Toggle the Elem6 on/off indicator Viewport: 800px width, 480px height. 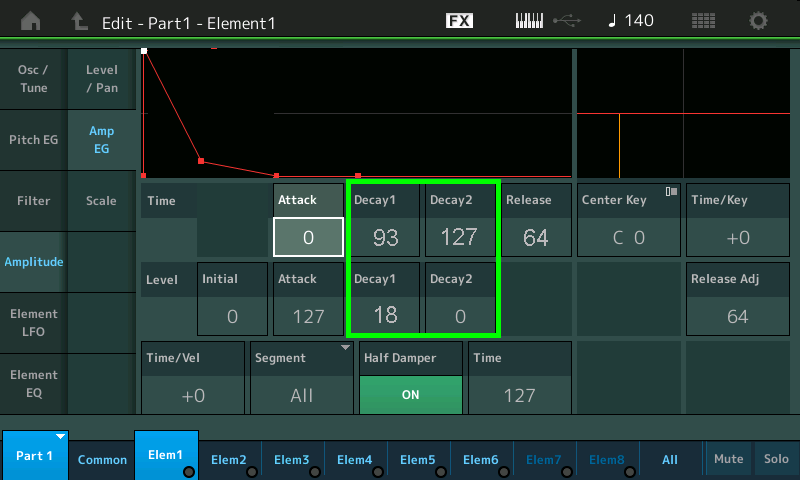pyautogui.click(x=504, y=472)
